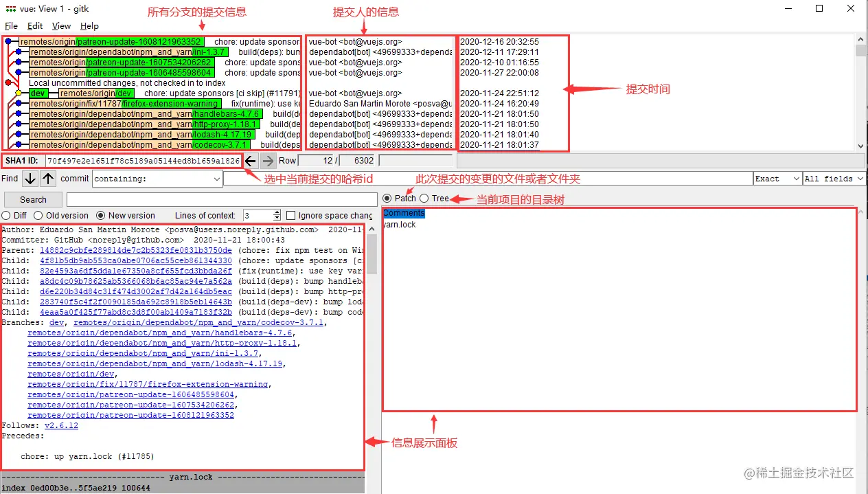Viewport: 868px width, 494px height.
Task: Select yellow dev commit node in graph
Action: click(x=19, y=93)
